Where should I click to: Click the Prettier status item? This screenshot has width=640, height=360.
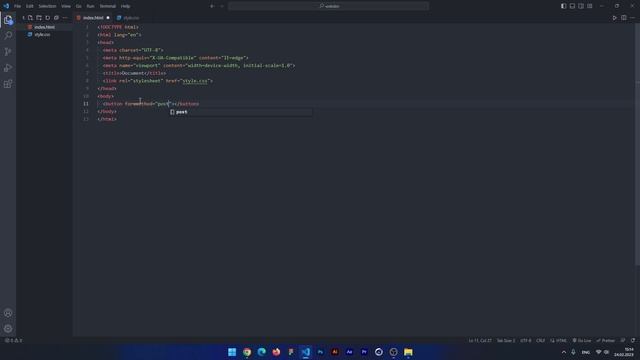pyautogui.click(x=606, y=340)
